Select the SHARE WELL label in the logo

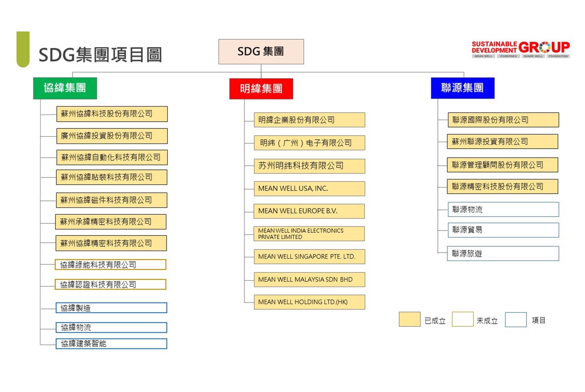(533, 56)
